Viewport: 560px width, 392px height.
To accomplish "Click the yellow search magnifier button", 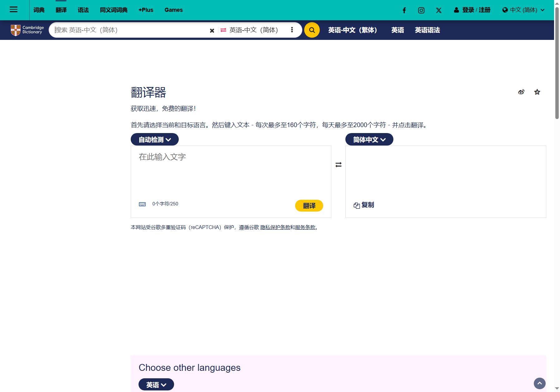I will (312, 30).
